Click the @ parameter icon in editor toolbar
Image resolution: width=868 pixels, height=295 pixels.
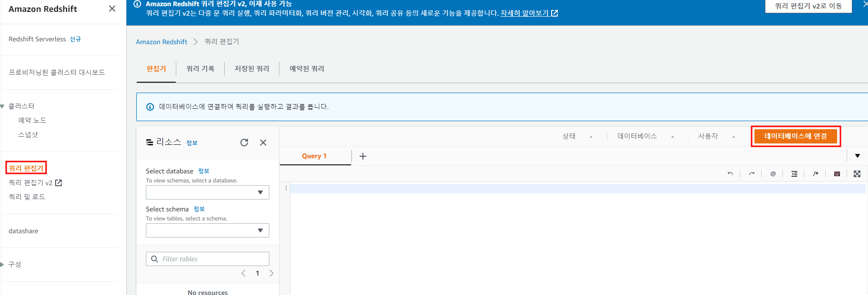tap(773, 174)
